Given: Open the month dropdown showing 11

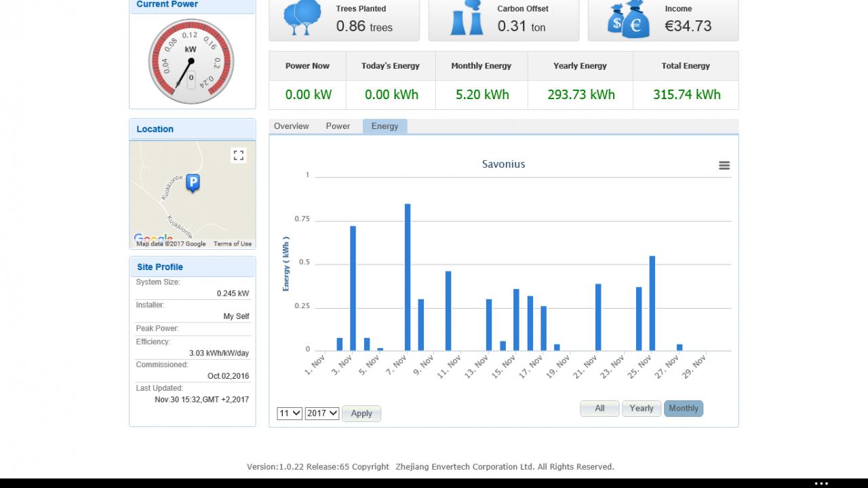Looking at the screenshot, I should 290,413.
